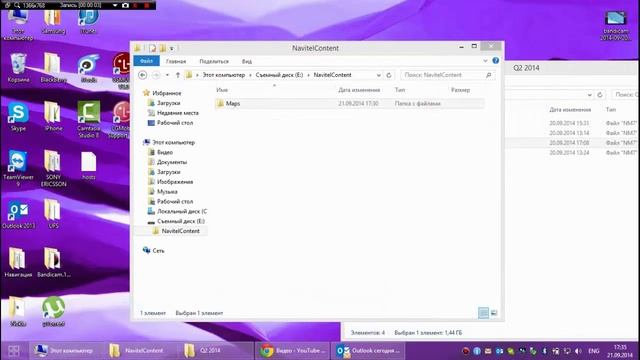Click Этот компьютер in the address path

(224, 75)
